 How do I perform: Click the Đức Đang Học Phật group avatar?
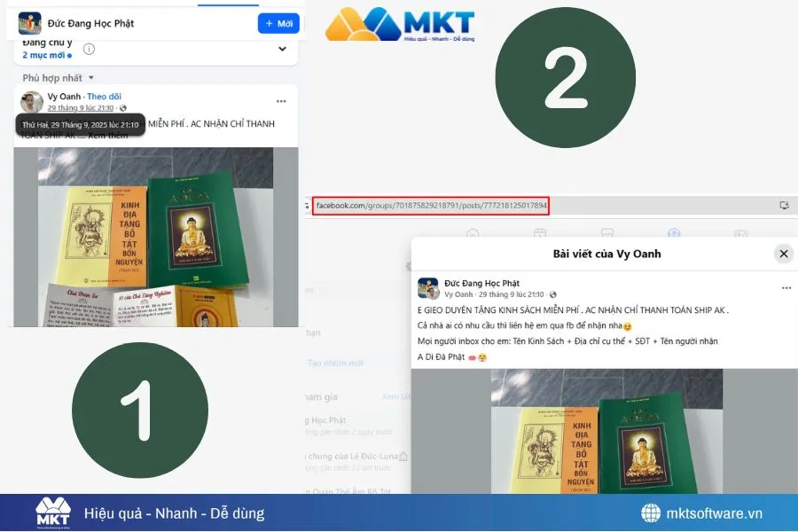coord(29,22)
